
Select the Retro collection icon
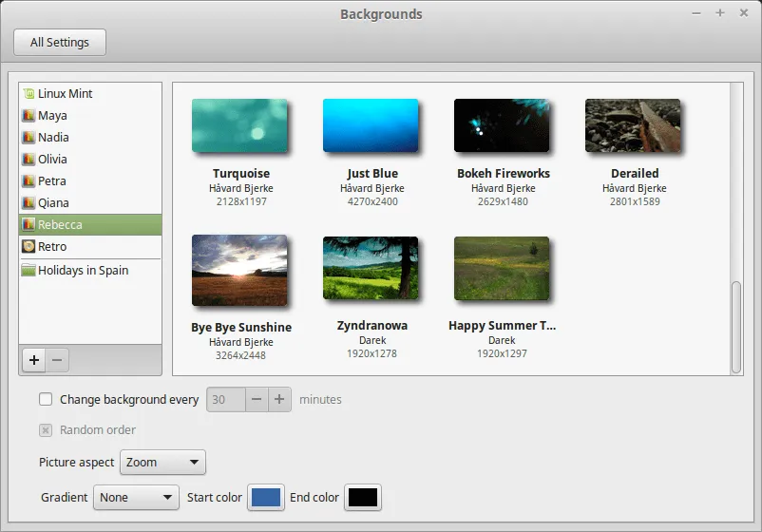pos(29,247)
